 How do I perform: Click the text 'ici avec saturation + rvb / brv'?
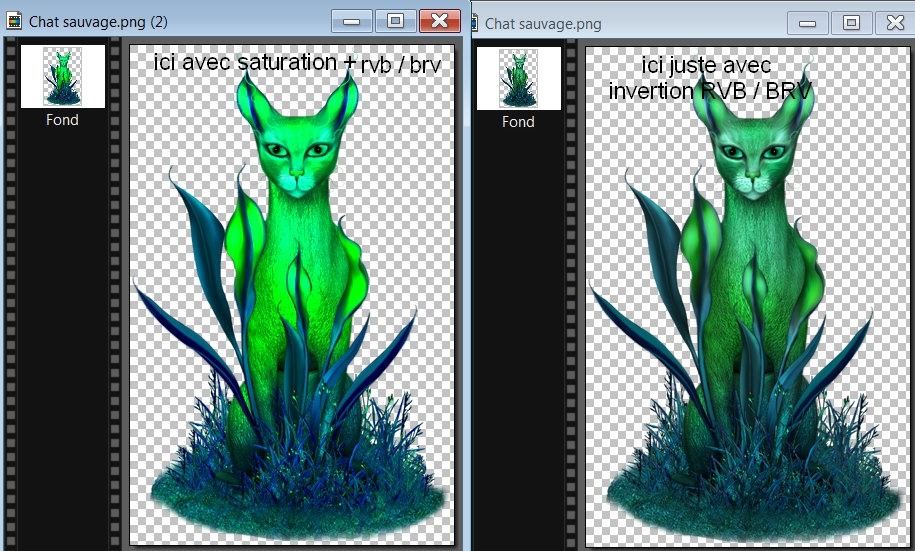pos(297,63)
